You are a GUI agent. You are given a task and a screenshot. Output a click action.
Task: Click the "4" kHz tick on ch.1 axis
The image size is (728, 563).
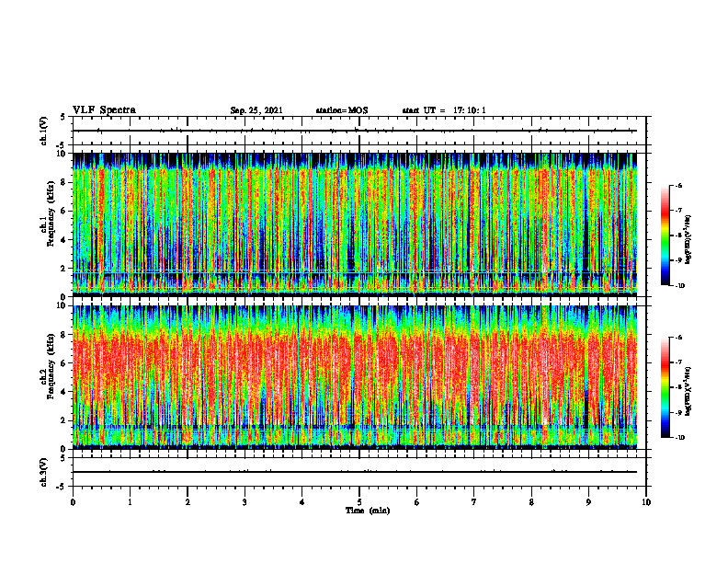click(63, 240)
